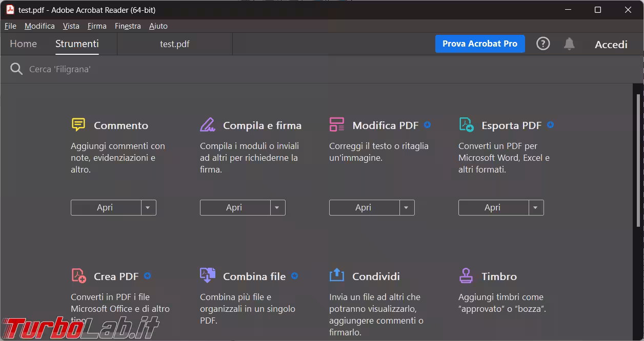
Task: Click the Accedi sign-in link
Action: coord(611,44)
